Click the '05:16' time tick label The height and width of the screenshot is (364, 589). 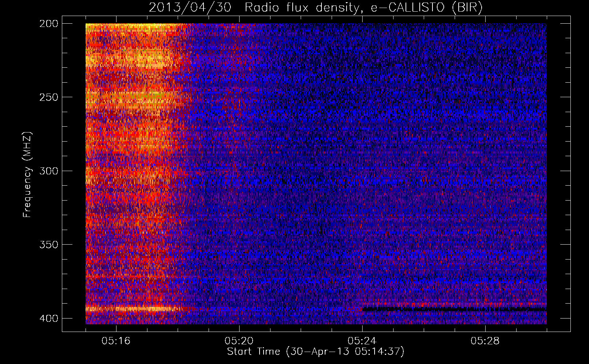coord(116,341)
